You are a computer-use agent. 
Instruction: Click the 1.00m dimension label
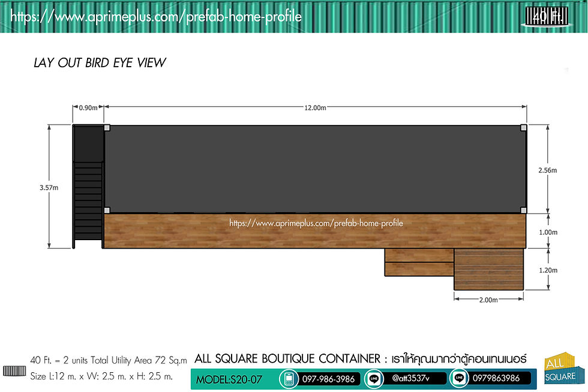pos(548,232)
